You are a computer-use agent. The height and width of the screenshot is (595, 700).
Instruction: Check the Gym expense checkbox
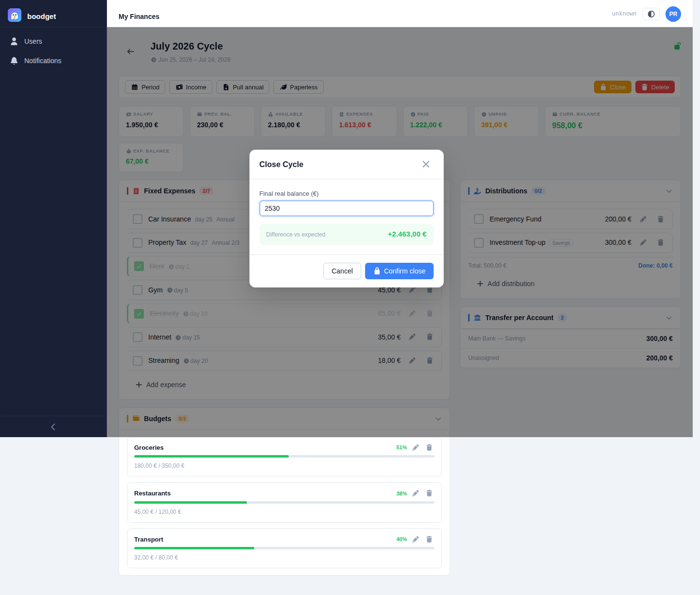pyautogui.click(x=138, y=290)
